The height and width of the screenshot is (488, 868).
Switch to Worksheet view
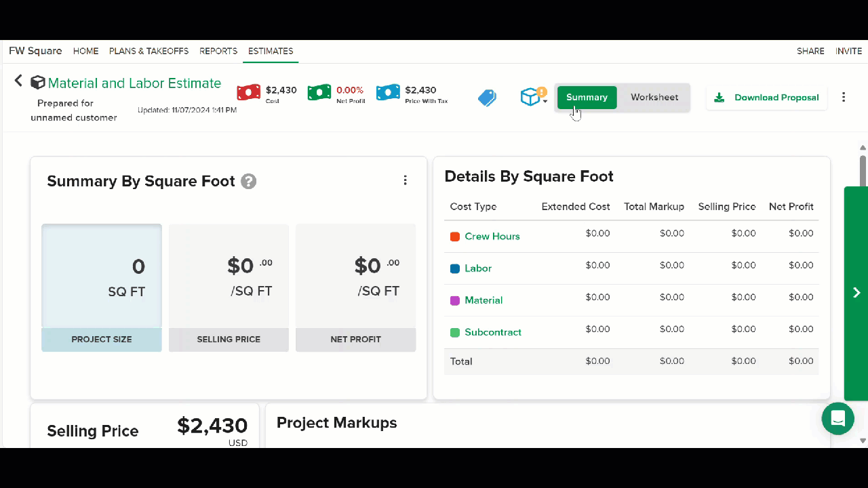pos(654,97)
